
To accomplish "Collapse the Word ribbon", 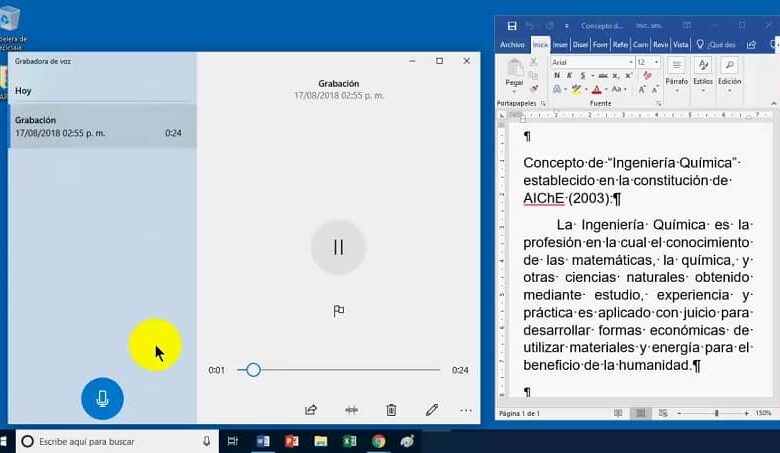I will pos(774,103).
